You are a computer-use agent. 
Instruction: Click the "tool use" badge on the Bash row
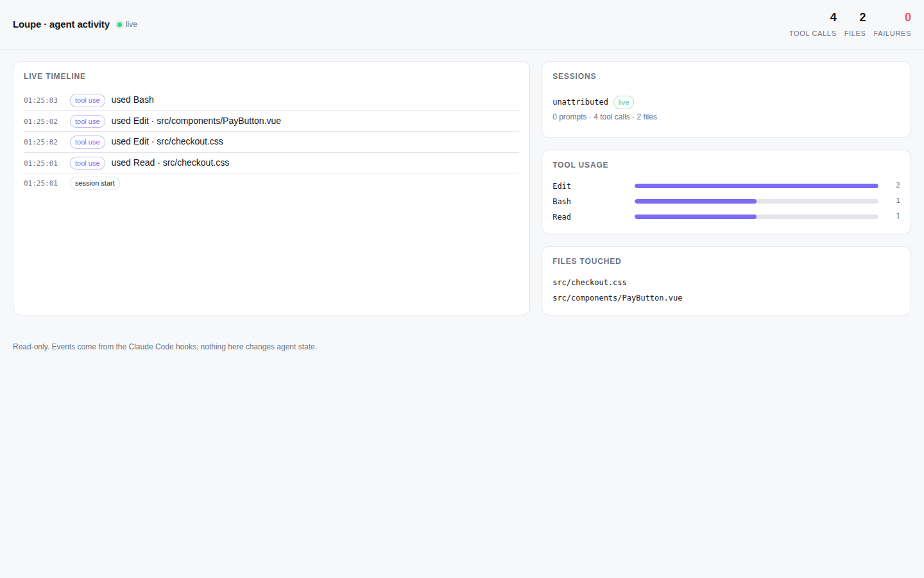(87, 100)
